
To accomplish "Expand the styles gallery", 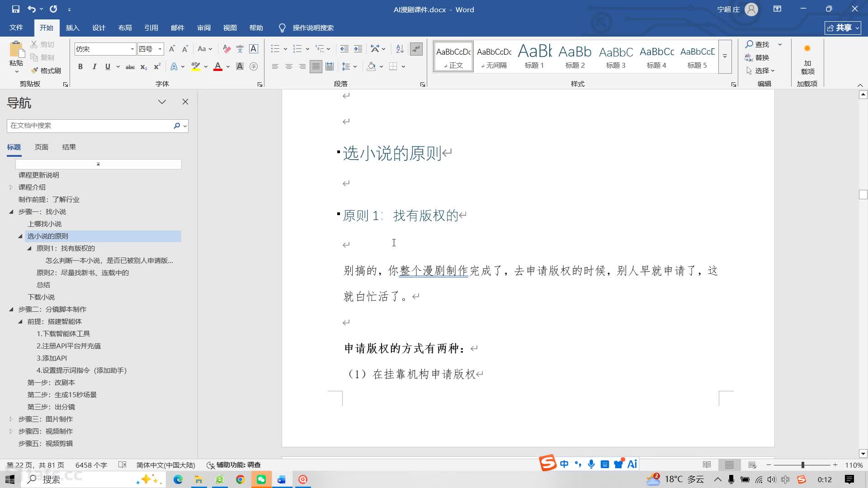I will [725, 56].
